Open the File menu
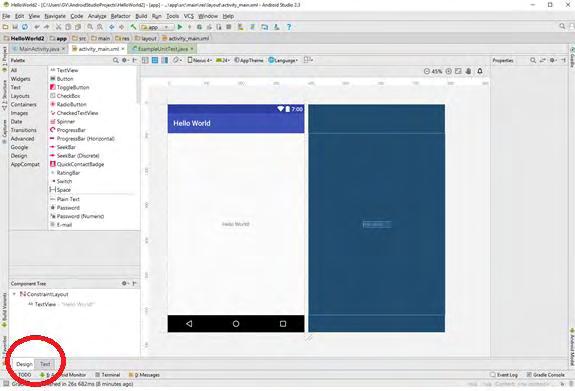Screen dimensions: 575x391 (6, 16)
